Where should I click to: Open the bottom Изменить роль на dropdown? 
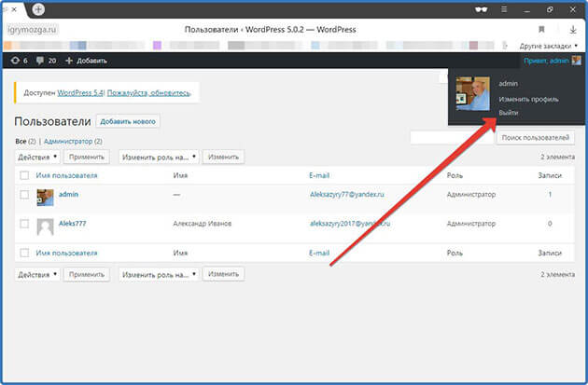point(159,274)
